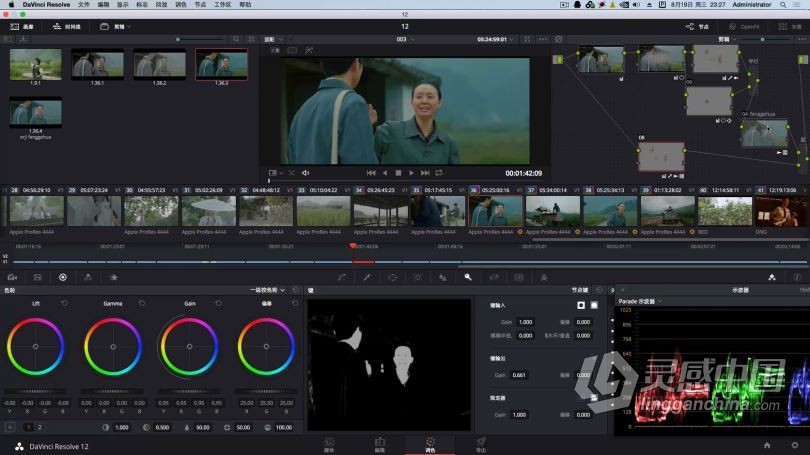Reset the Gain color wheel

click(219, 303)
